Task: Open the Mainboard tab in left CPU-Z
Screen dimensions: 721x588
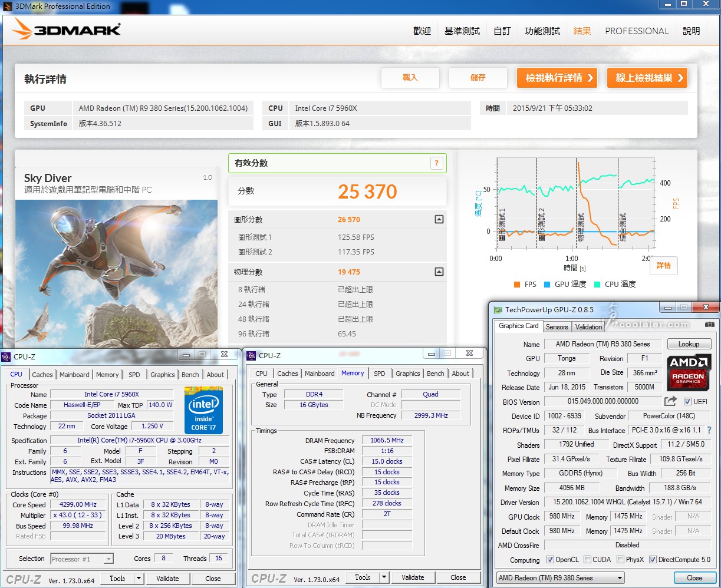Action: pos(74,374)
